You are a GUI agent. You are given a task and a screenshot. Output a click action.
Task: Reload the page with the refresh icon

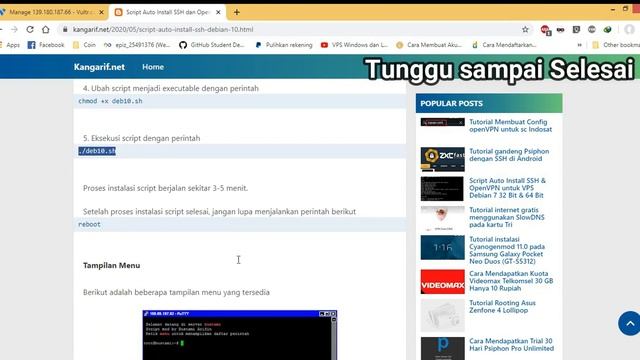[30, 29]
